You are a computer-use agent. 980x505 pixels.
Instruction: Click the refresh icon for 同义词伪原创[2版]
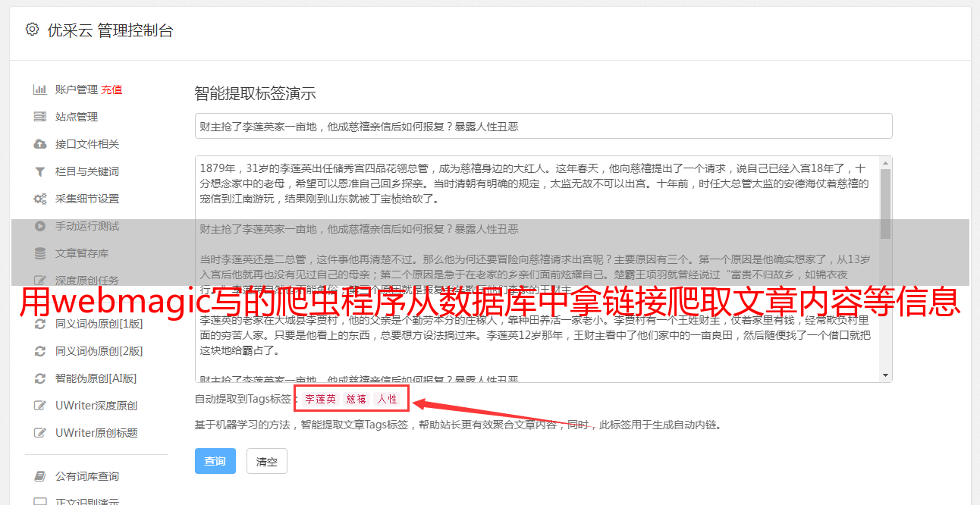(40, 351)
